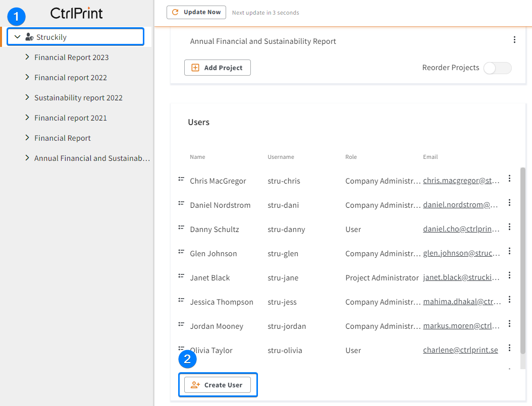Click list icon beside Daniel Nordstrom
Image resolution: width=532 pixels, height=406 pixels.
181,203
